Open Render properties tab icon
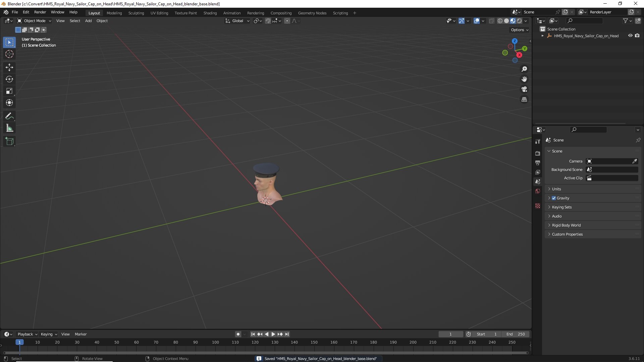The width and height of the screenshot is (644, 362). (x=538, y=153)
